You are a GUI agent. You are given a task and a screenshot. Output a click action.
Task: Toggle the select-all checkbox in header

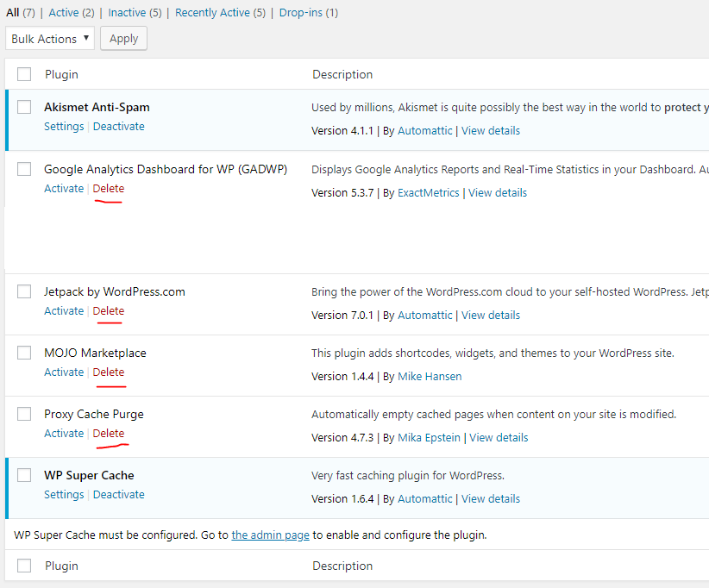click(24, 74)
